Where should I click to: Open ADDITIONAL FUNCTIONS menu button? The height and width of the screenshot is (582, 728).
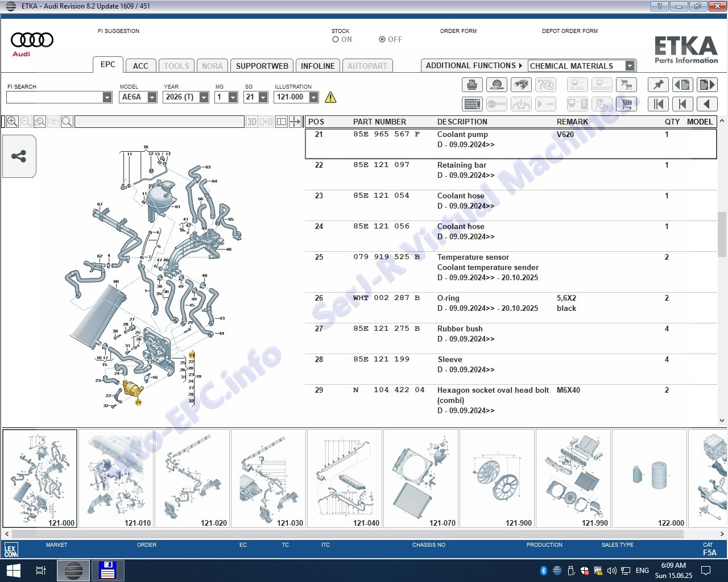coord(473,66)
